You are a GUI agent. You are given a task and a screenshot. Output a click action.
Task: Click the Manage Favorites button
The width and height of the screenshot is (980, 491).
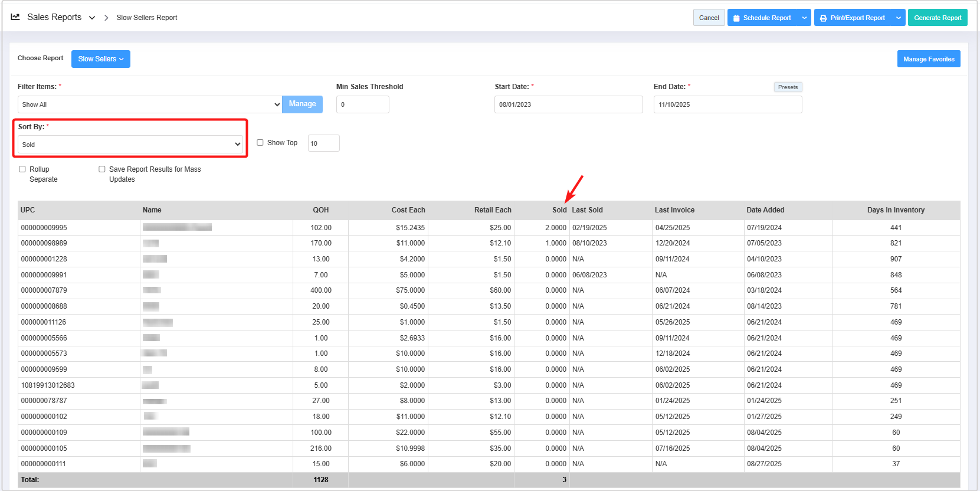point(928,59)
